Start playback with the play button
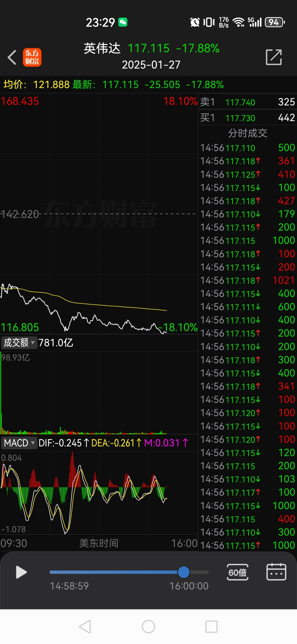The width and height of the screenshot is (297, 644). 21,572
